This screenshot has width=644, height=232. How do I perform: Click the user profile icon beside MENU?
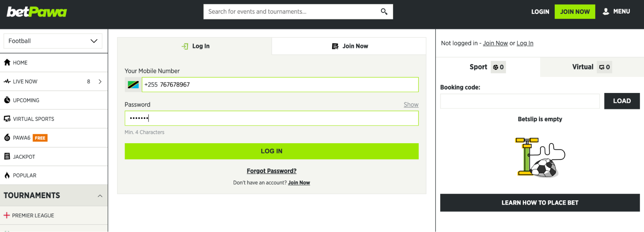(x=606, y=12)
